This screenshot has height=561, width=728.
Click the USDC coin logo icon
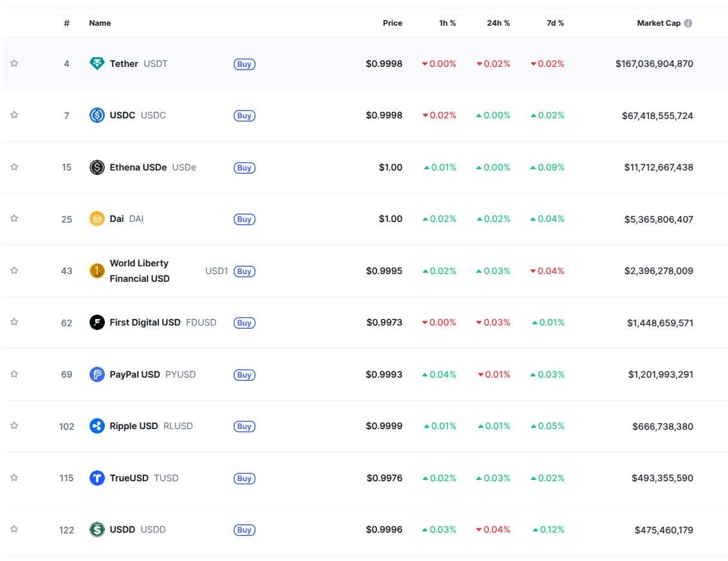tap(97, 115)
